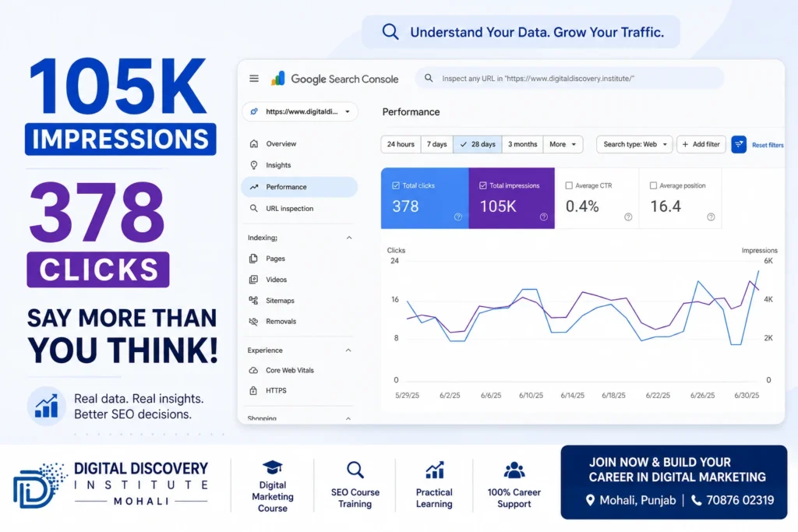Image resolution: width=798 pixels, height=532 pixels.
Task: Click help icon on Average position card
Action: (x=711, y=217)
